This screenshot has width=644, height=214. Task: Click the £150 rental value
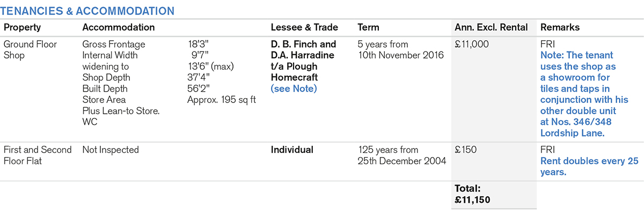click(x=465, y=150)
